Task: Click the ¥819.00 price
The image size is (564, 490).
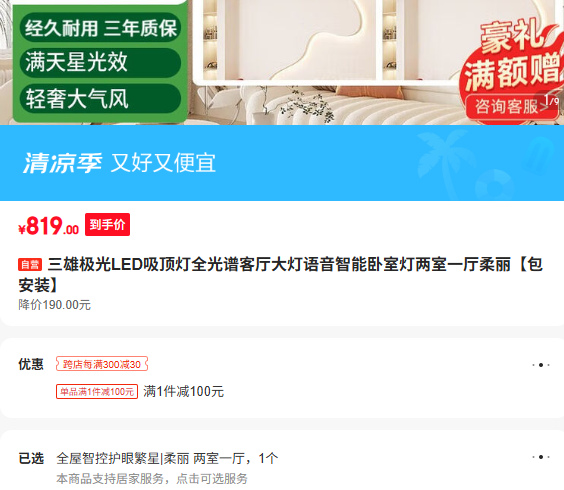Action: 48,226
